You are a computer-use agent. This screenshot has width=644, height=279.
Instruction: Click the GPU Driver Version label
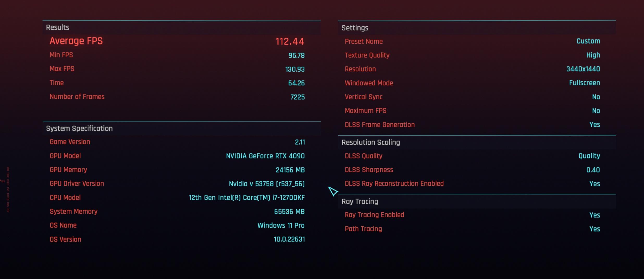pos(77,183)
